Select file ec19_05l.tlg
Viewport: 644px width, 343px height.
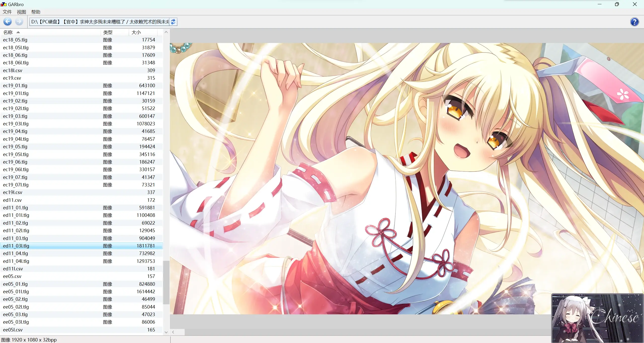[81, 154]
